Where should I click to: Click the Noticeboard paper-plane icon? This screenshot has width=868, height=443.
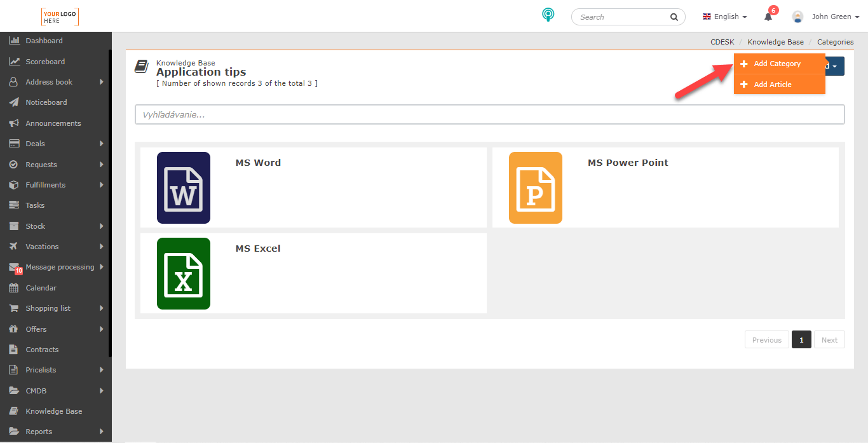[13, 102]
